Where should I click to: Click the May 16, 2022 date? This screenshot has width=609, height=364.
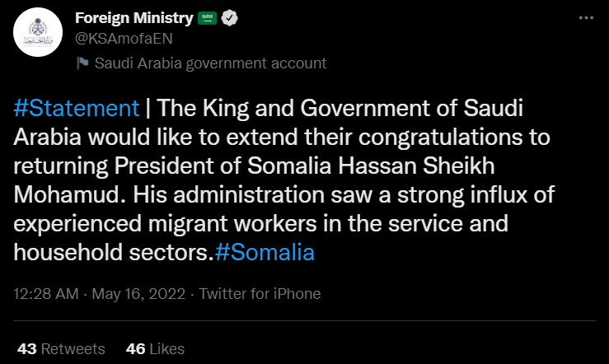138,294
